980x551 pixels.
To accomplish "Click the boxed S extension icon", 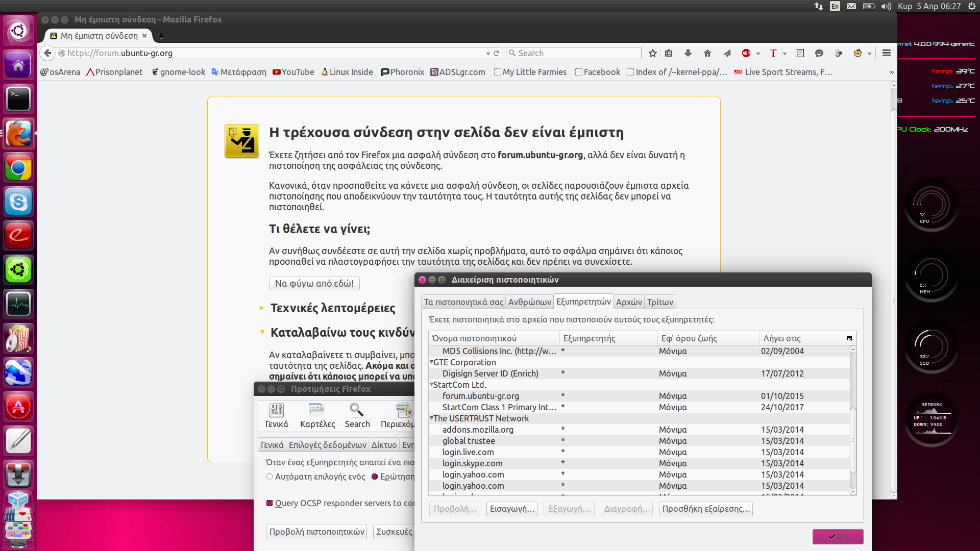I will pyautogui.click(x=800, y=53).
